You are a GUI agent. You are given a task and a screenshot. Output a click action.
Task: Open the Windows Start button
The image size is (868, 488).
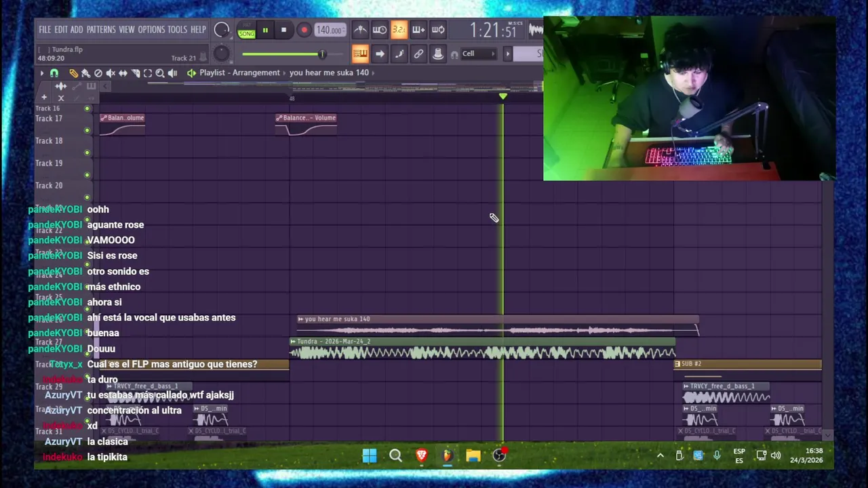point(370,456)
